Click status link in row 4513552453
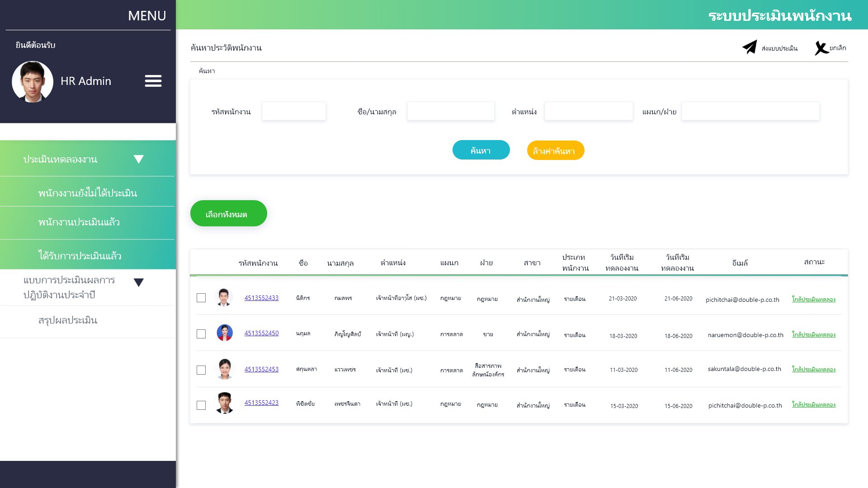Screen dimensions: 868x488 814,369
